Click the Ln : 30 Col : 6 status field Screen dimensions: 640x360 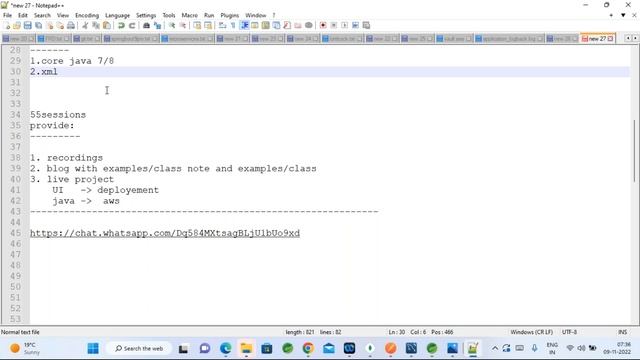[421, 332]
